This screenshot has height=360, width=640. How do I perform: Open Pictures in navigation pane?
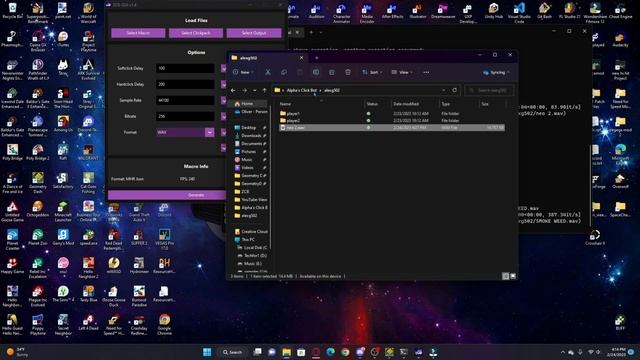(249, 152)
